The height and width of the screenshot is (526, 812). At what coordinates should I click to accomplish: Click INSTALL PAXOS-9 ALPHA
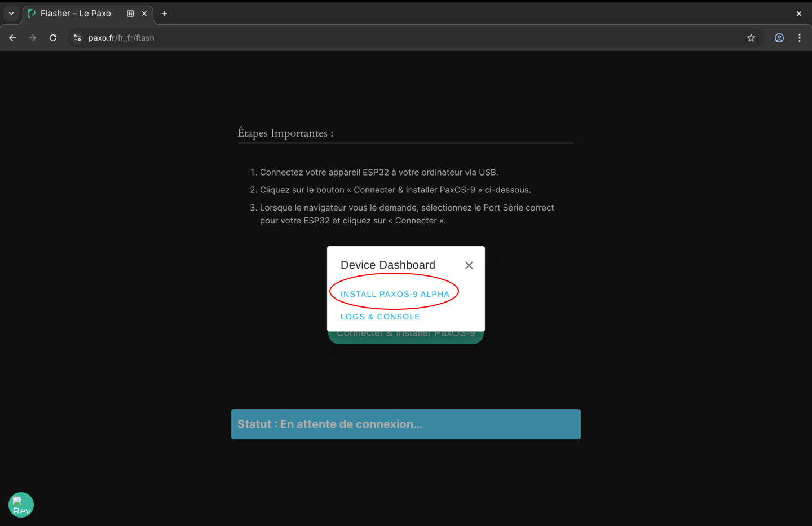[x=394, y=293]
